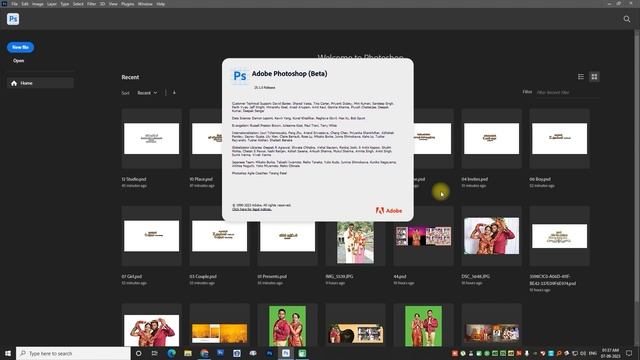
Task: Click the 01 Presents.psd file name
Action: (x=272, y=276)
